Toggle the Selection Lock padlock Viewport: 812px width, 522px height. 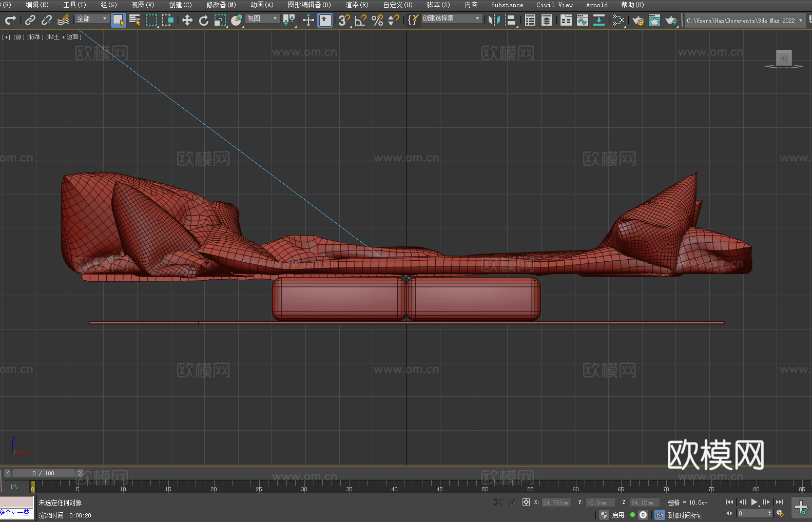click(x=512, y=502)
